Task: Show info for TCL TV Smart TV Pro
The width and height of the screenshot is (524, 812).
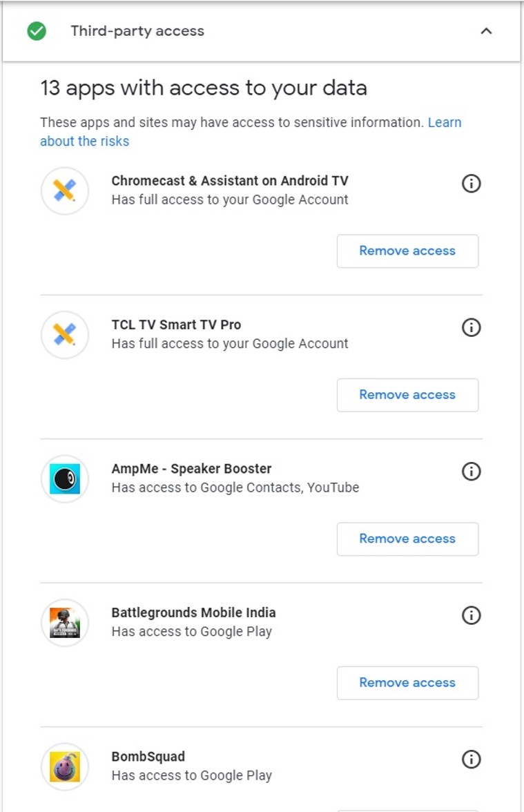Action: tap(471, 327)
